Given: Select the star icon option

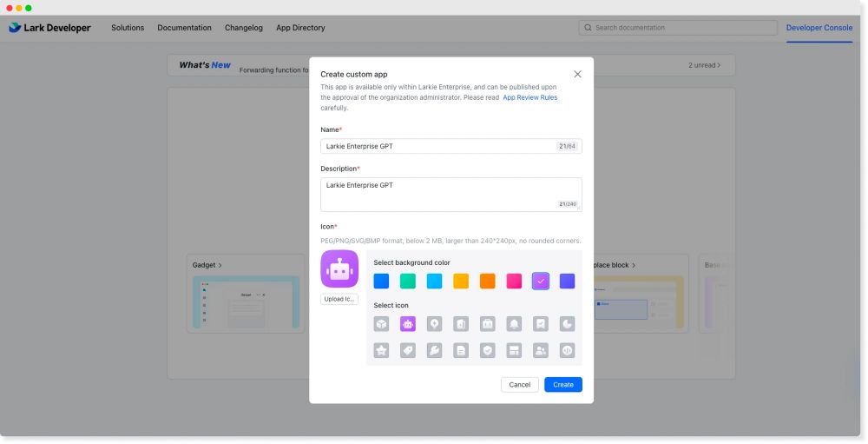Looking at the screenshot, I should point(381,350).
